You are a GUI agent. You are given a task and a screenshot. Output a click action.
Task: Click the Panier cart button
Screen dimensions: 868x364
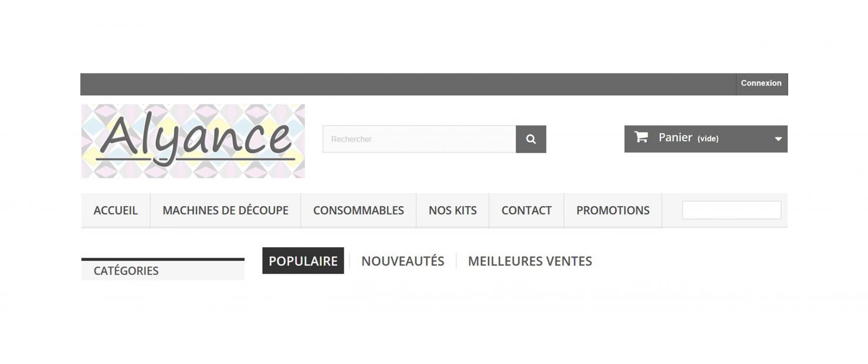[x=706, y=139]
